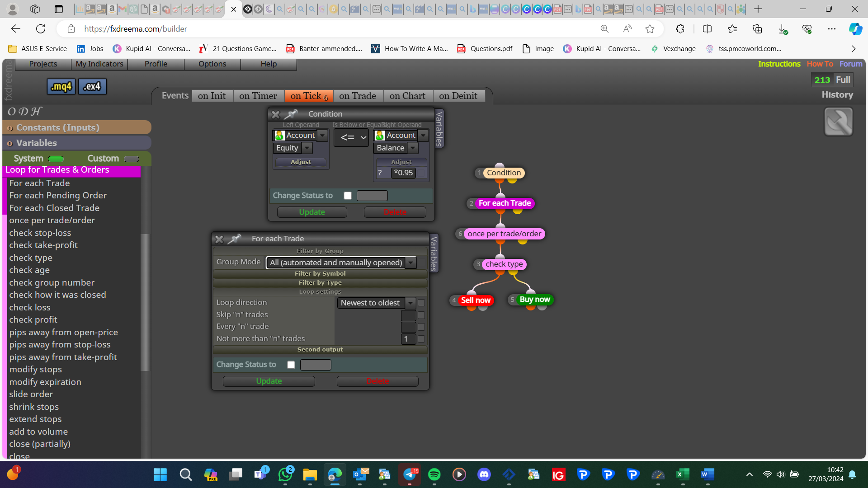Select the once per trade/order node
The height and width of the screenshot is (488, 868).
[x=504, y=234]
